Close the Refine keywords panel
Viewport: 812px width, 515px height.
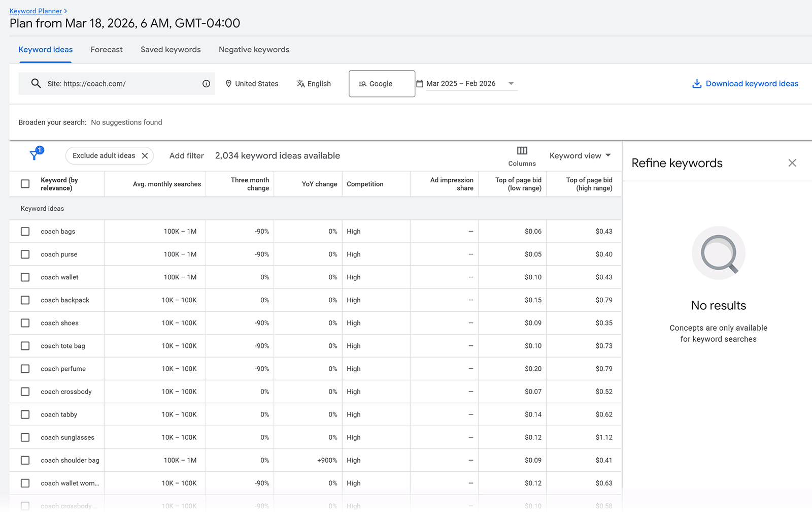792,163
